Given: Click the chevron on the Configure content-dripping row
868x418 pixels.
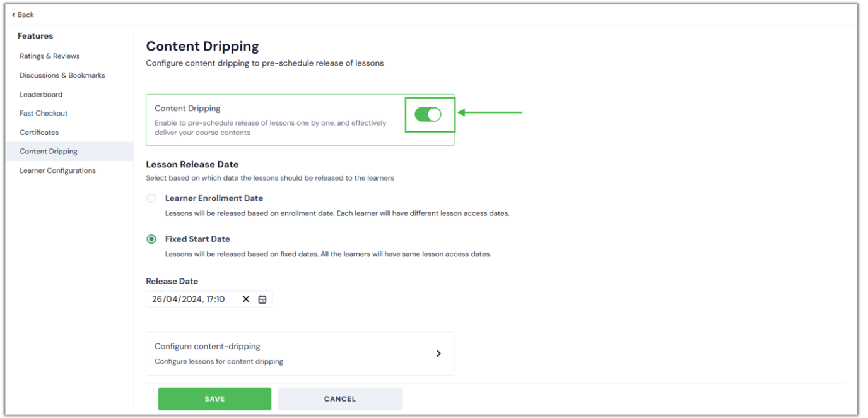Looking at the screenshot, I should pyautogui.click(x=438, y=354).
